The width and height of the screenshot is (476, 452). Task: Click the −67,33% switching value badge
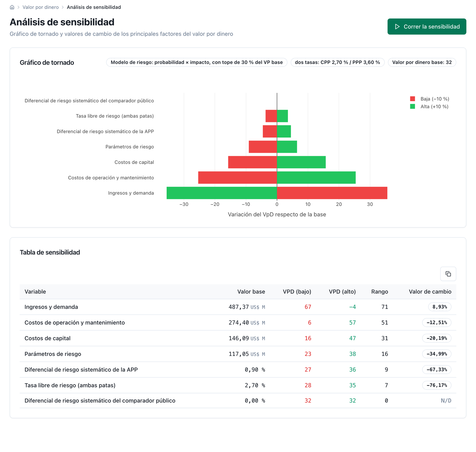click(437, 370)
